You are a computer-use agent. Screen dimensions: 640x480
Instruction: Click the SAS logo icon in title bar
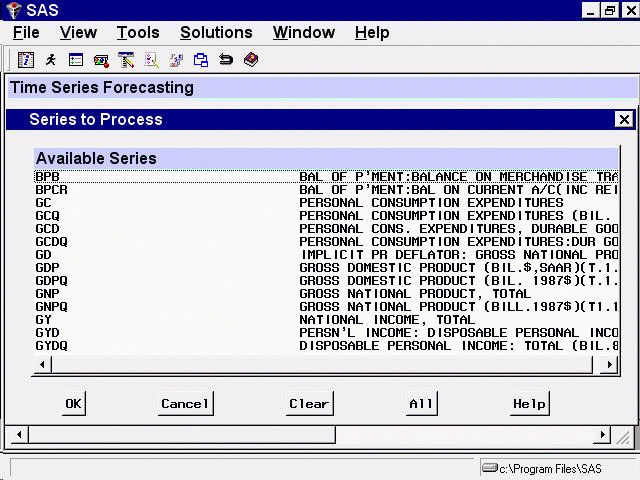click(13, 9)
